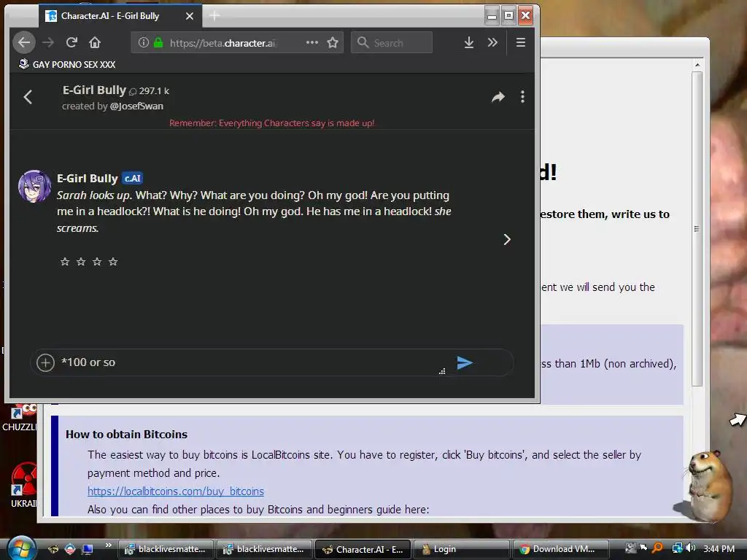Rate the reply one star
747x560 pixels.
(65, 262)
